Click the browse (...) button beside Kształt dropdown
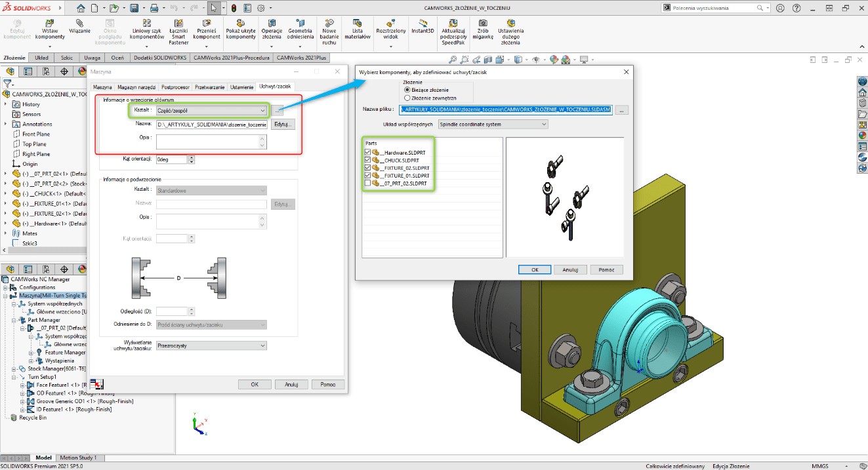Screen dimensions: 868x470 point(278,110)
